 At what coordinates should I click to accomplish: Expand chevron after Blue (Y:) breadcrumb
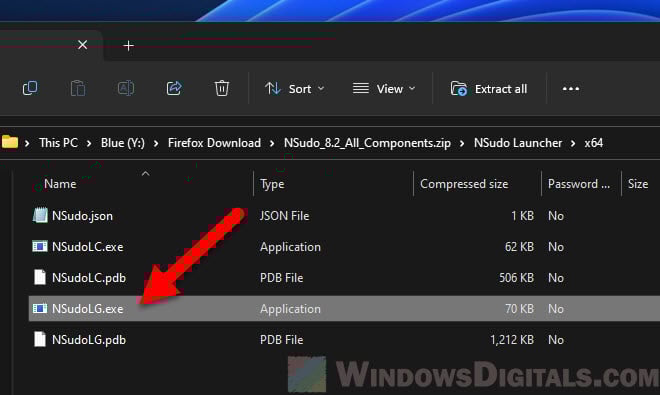coord(156,144)
